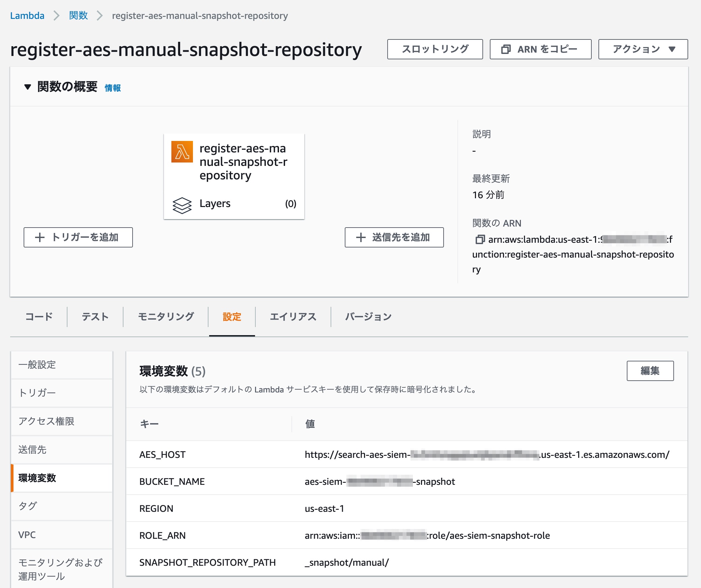Open VPC in the side menu
The width and height of the screenshot is (701, 588).
[62, 535]
